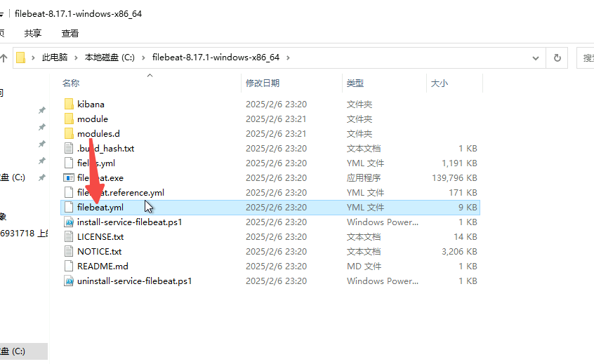Select the module folder name
This screenshot has height=364, width=594.
pyautogui.click(x=93, y=119)
